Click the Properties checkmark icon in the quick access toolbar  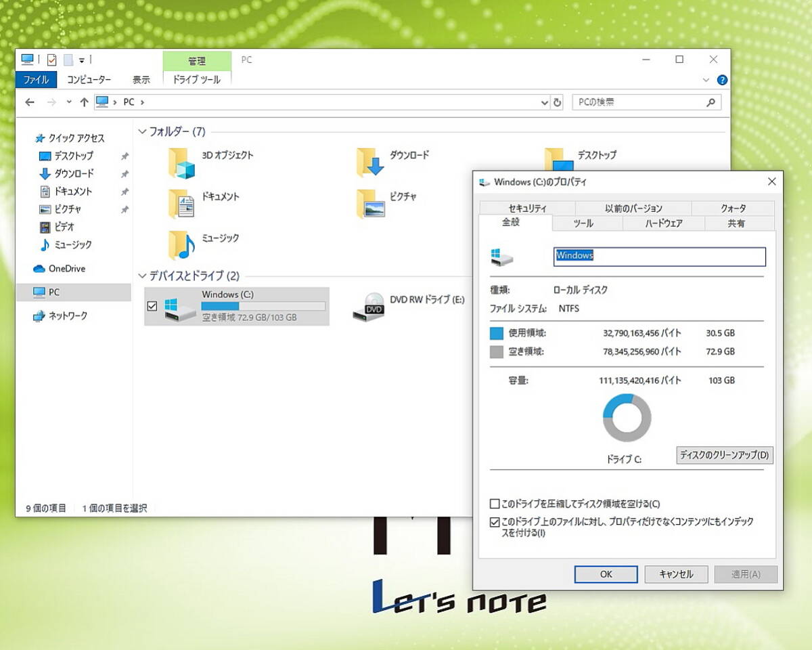[52, 60]
